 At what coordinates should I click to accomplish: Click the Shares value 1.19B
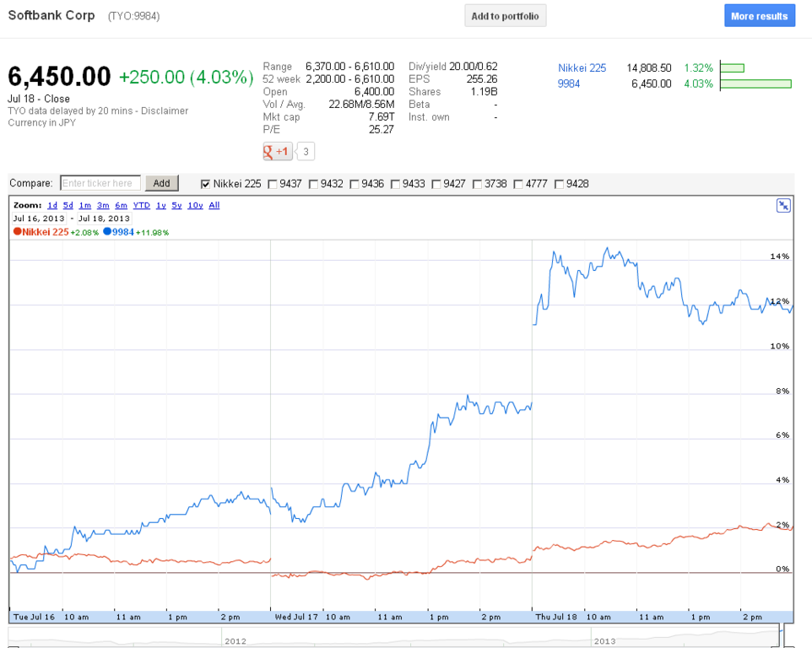484,92
